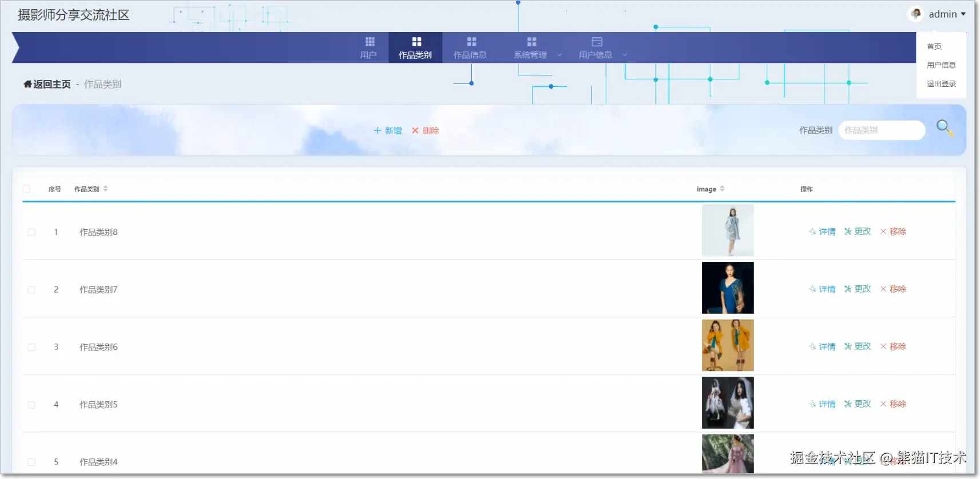The height and width of the screenshot is (479, 980).
Task: Open the 作品信息 nav tab
Action: (470, 47)
